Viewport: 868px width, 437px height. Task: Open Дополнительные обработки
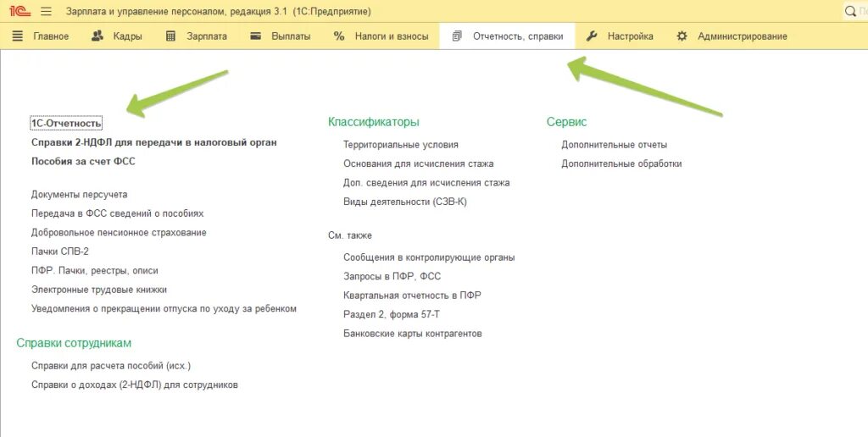(621, 163)
